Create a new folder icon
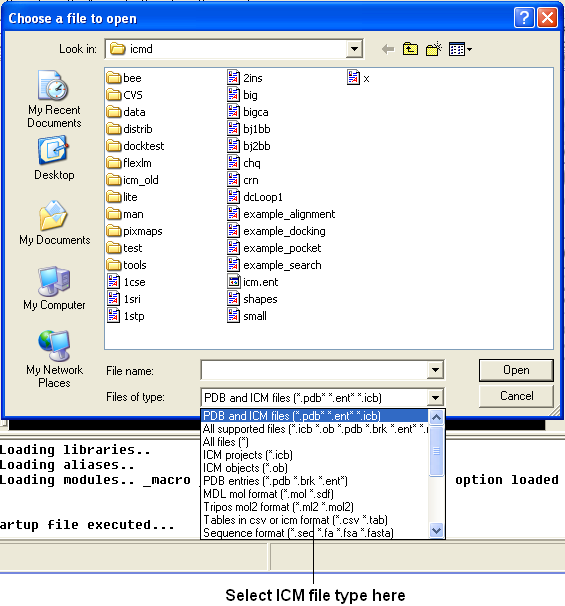Image resolution: width=565 pixels, height=606 pixels. [x=434, y=49]
